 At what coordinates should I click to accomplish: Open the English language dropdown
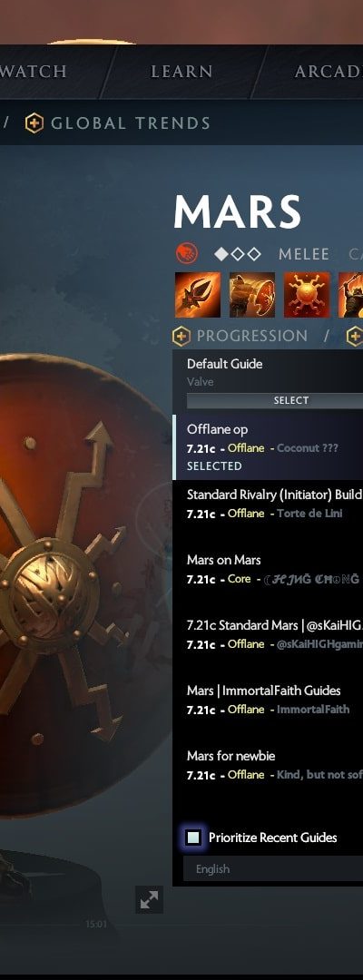273,868
